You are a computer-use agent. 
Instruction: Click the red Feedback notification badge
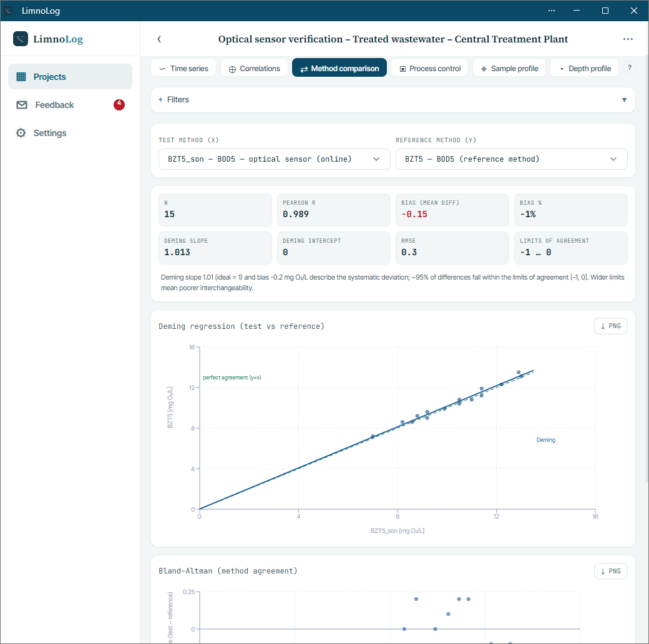point(119,105)
